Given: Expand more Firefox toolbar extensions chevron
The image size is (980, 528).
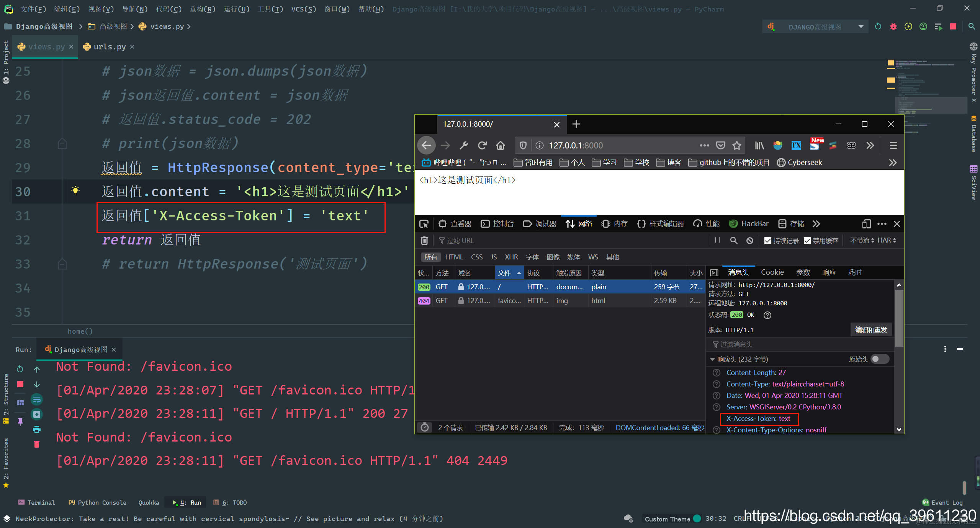Looking at the screenshot, I should coord(870,145).
